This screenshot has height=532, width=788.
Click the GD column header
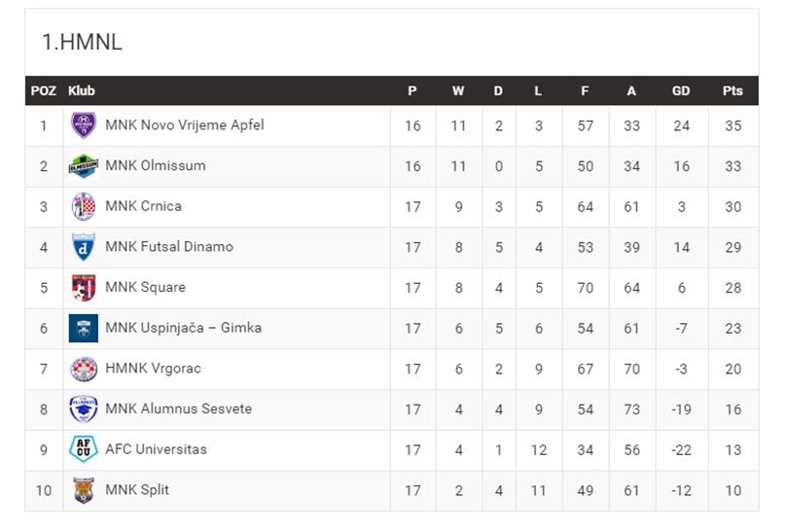681,90
